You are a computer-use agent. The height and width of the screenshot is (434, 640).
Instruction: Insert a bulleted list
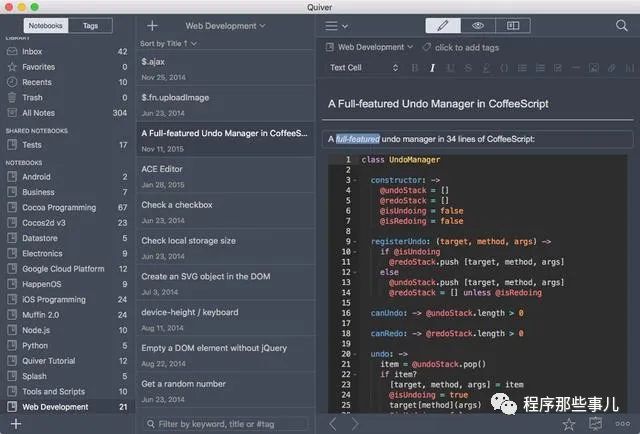click(x=522, y=68)
